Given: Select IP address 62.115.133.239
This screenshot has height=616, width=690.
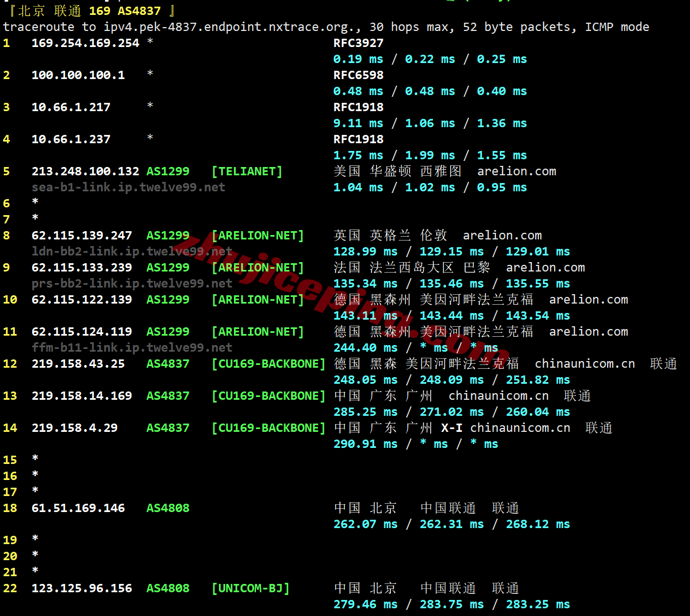Looking at the screenshot, I should pyautogui.click(x=82, y=268).
